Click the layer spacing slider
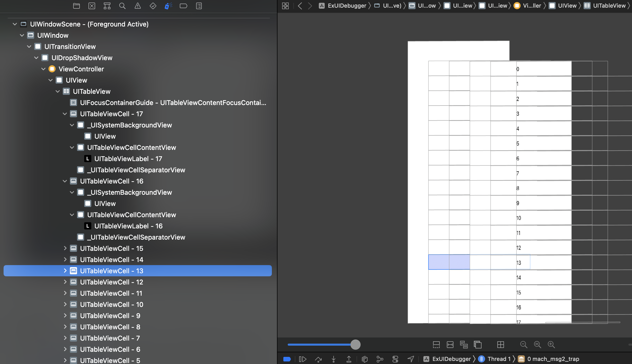Image resolution: width=632 pixels, height=364 pixels. coord(355,345)
